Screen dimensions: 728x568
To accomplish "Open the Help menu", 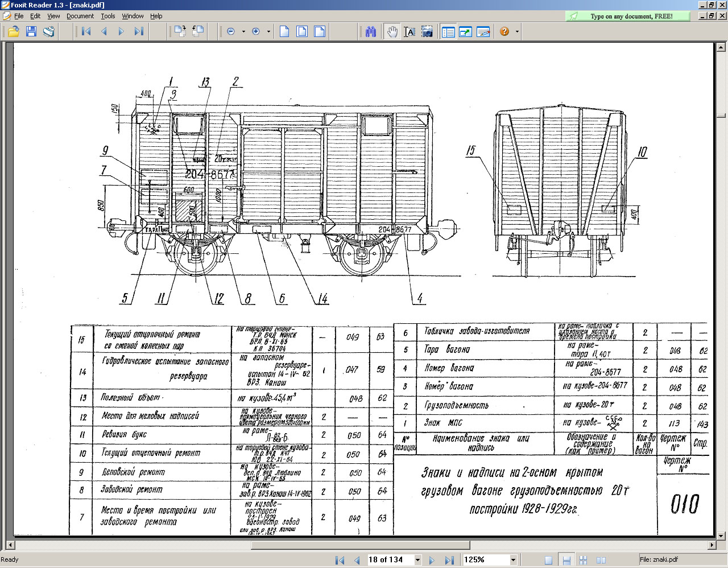I will click(x=156, y=16).
